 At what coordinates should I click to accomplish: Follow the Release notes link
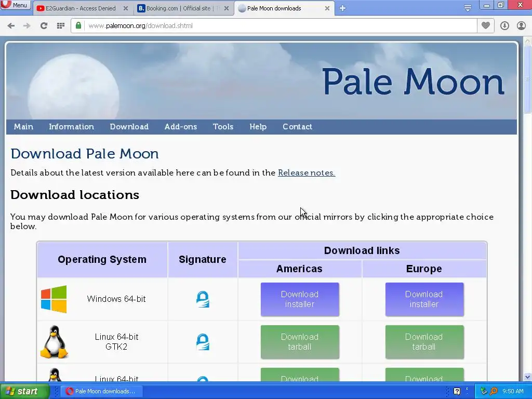tap(307, 172)
